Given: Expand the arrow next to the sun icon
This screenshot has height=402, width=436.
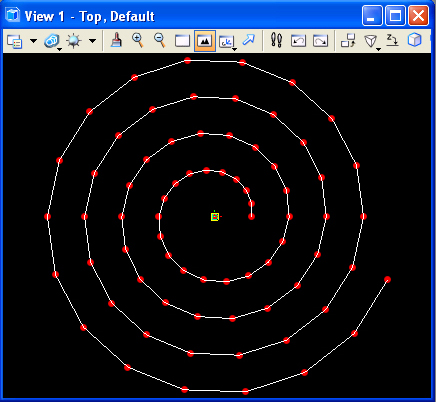Looking at the screenshot, I should [x=93, y=41].
